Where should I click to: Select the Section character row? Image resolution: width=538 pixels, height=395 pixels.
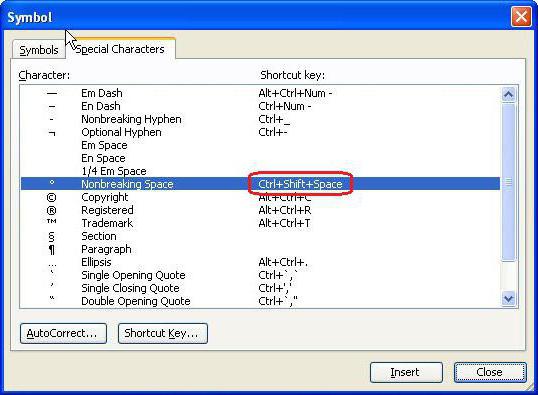(x=260, y=236)
